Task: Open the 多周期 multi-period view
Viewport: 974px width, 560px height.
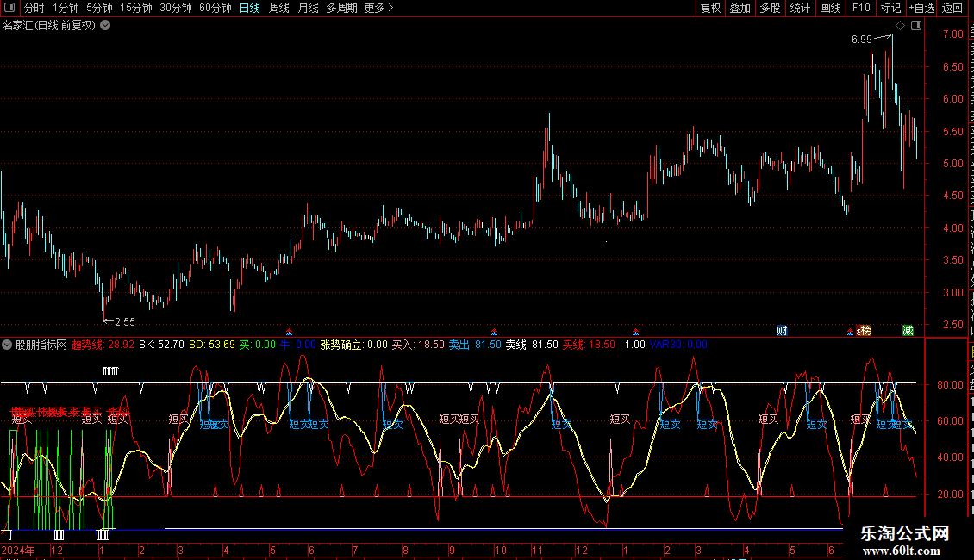Action: pos(341,8)
